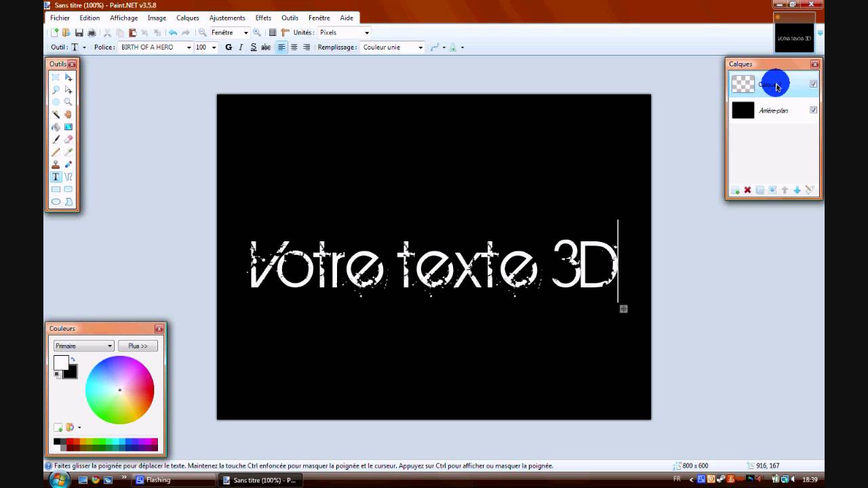Select the Color Picker eyedropper tool
868x488 pixels.
pyautogui.click(x=68, y=152)
